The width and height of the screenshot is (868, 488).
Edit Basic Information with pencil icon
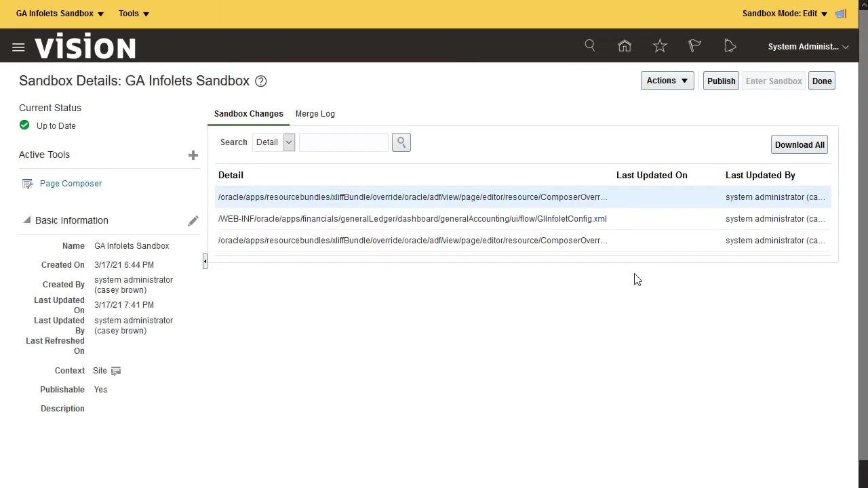pyautogui.click(x=193, y=220)
